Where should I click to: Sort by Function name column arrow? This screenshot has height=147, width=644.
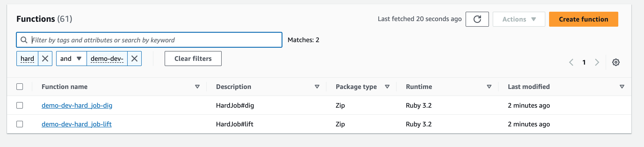[x=197, y=87]
